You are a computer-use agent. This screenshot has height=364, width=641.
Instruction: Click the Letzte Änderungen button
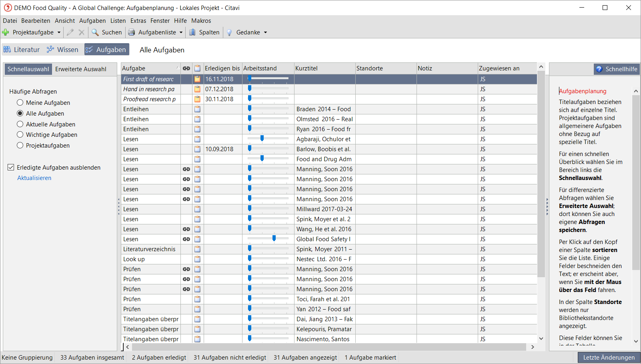609,358
